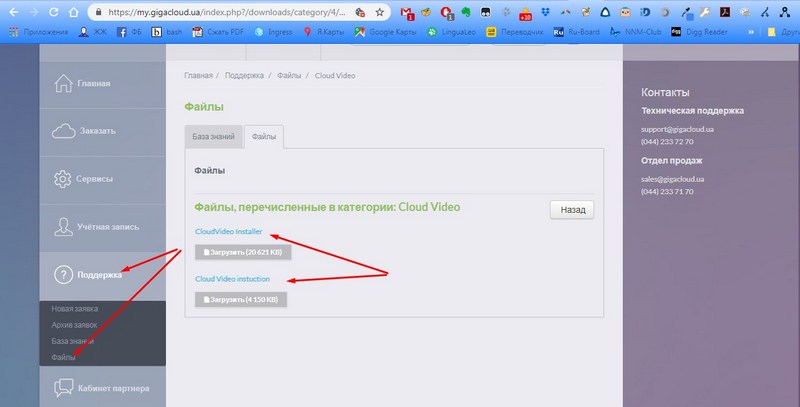Open the Ru-Board bookmark
Image resolution: width=800 pixels, height=407 pixels.
[x=577, y=32]
